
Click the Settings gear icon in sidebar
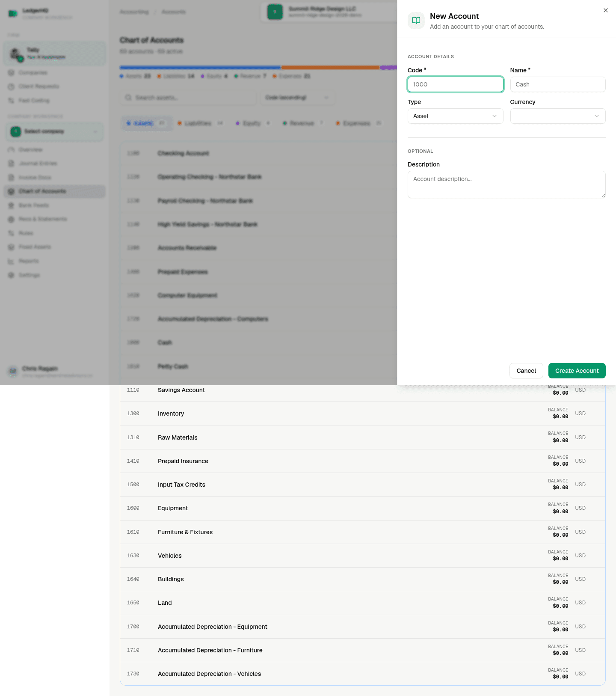pyautogui.click(x=11, y=275)
